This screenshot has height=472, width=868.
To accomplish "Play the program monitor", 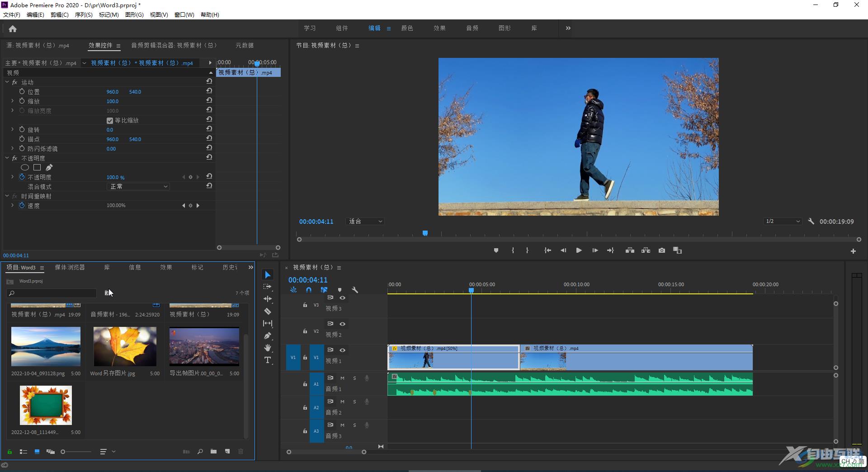I will pos(579,250).
